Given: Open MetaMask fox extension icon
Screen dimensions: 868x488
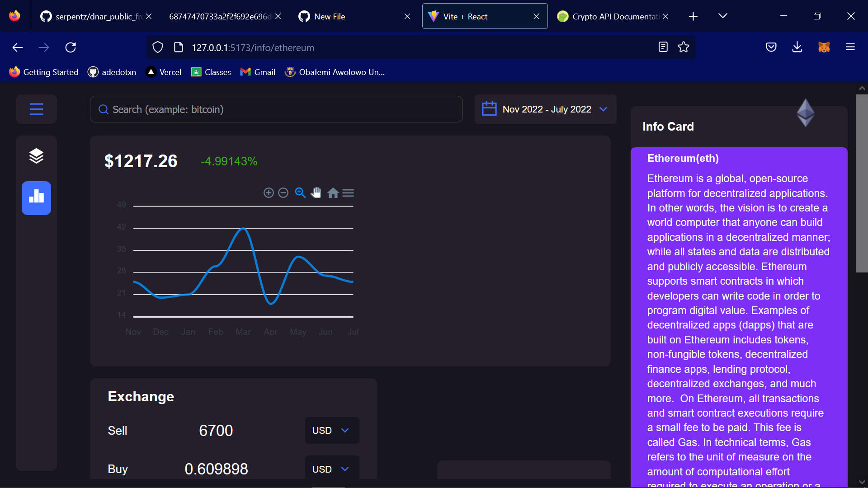Looking at the screenshot, I should pyautogui.click(x=824, y=47).
